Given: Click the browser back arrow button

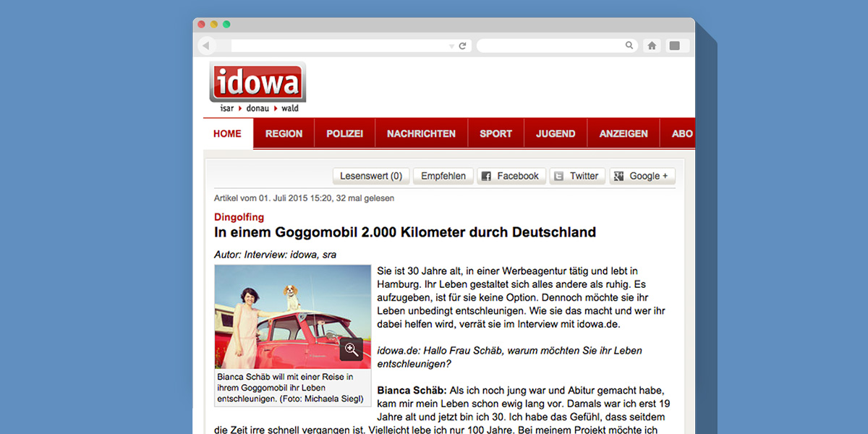Looking at the screenshot, I should coord(206,46).
